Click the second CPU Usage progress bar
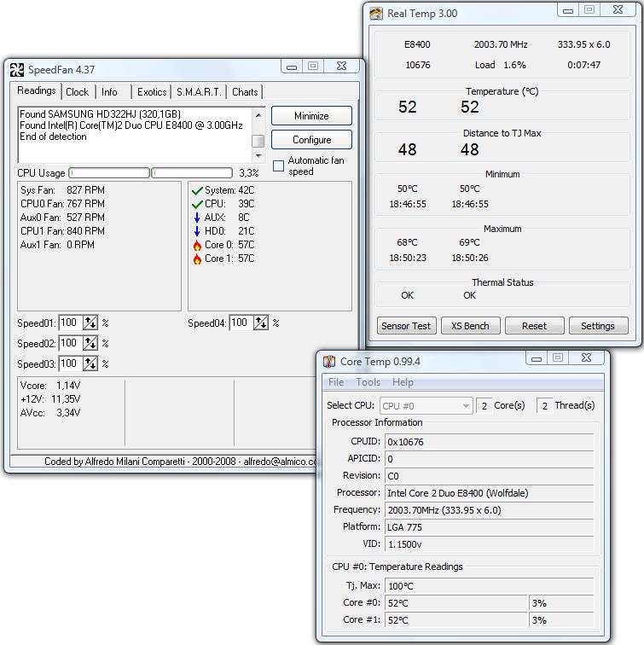644x645 pixels. pyautogui.click(x=192, y=172)
